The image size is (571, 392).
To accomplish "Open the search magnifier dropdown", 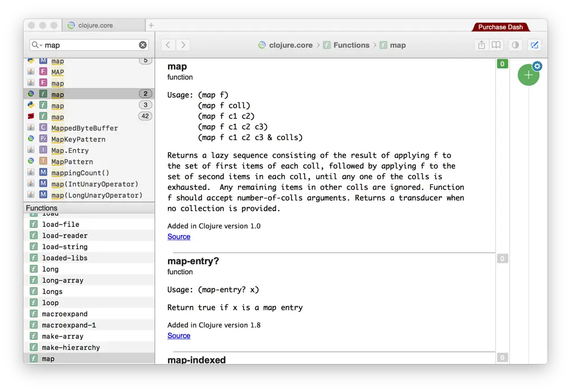I will coord(37,45).
